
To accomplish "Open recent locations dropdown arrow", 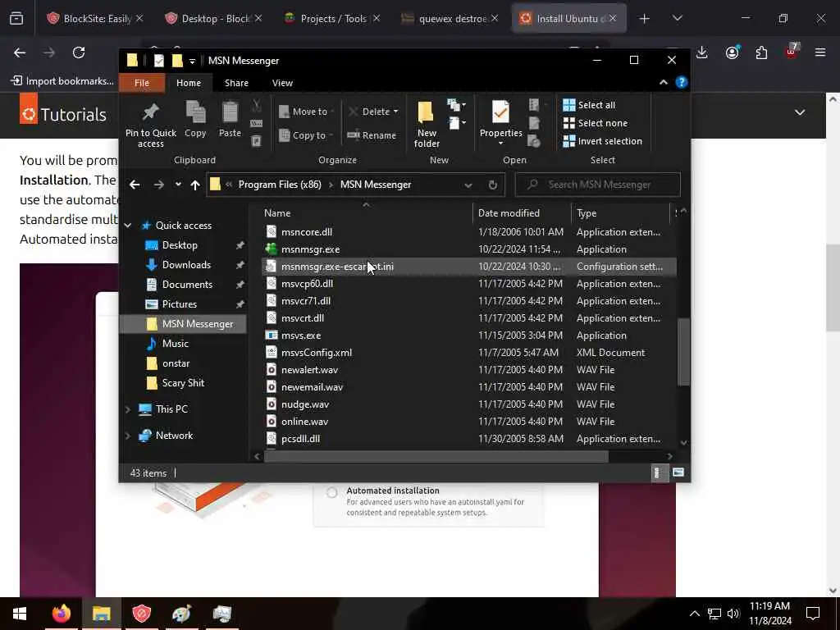I will (x=178, y=185).
